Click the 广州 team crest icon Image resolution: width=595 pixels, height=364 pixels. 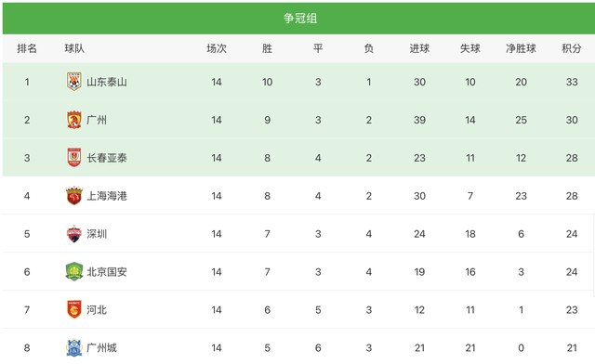click(74, 120)
